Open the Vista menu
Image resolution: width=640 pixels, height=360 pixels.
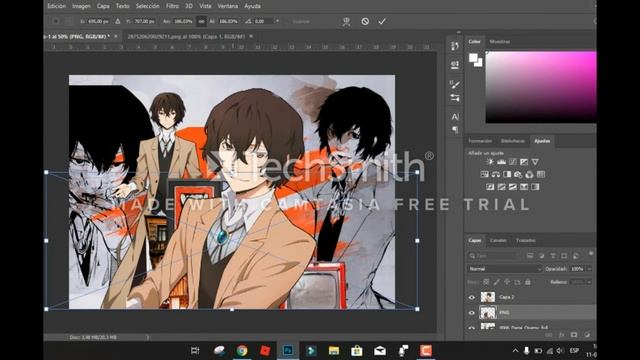click(x=205, y=6)
